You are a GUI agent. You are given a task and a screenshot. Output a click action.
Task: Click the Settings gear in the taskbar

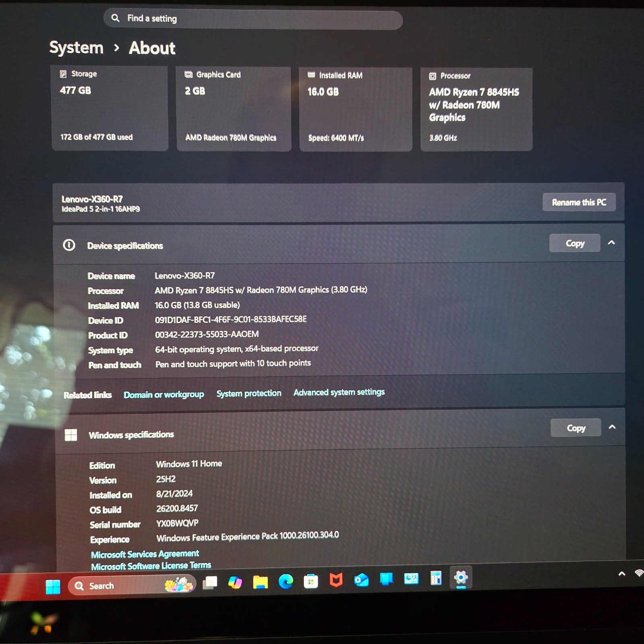click(x=461, y=578)
